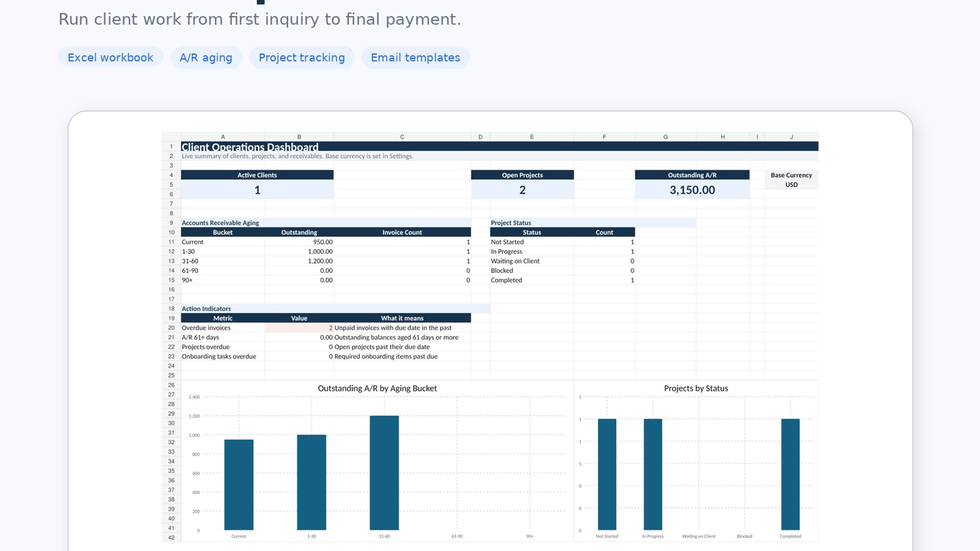
Task: Select the Completed bar in status chart
Action: [790, 474]
